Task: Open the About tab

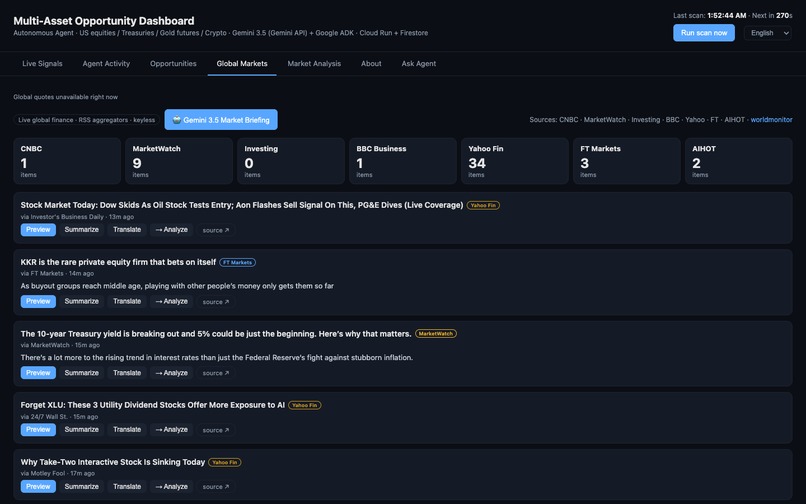Action: pyautogui.click(x=371, y=64)
